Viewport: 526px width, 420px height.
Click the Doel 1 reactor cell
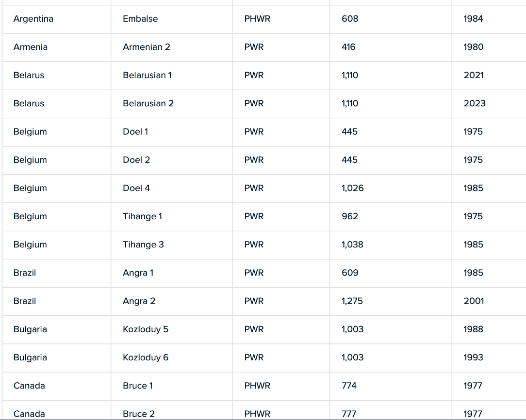point(171,132)
